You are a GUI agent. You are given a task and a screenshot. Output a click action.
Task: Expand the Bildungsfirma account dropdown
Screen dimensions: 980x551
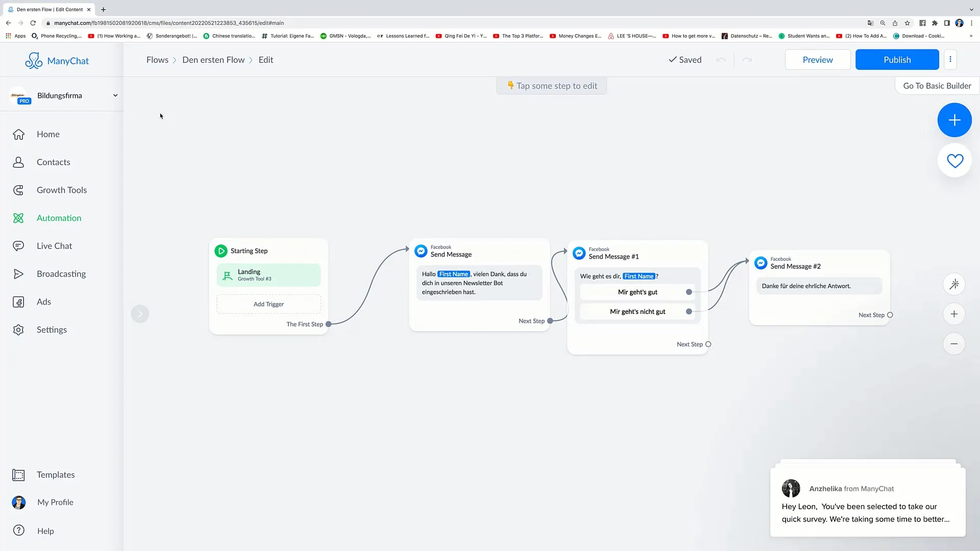tap(115, 95)
